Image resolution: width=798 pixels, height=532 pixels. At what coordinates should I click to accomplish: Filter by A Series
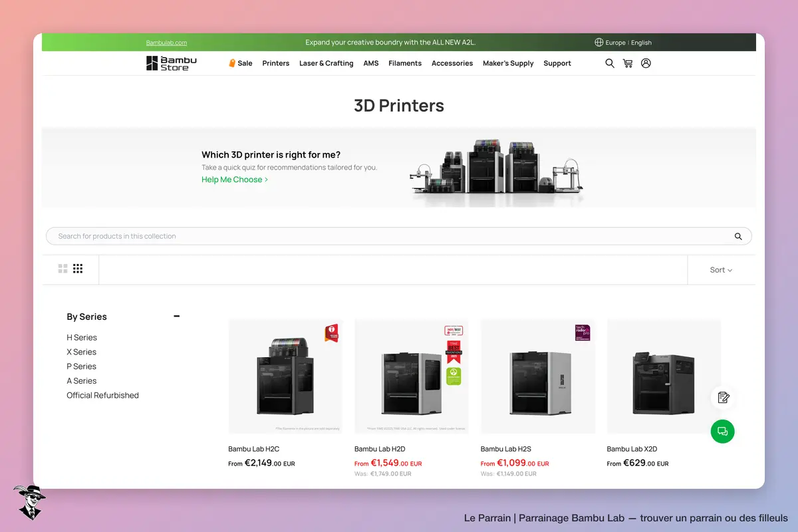(81, 381)
